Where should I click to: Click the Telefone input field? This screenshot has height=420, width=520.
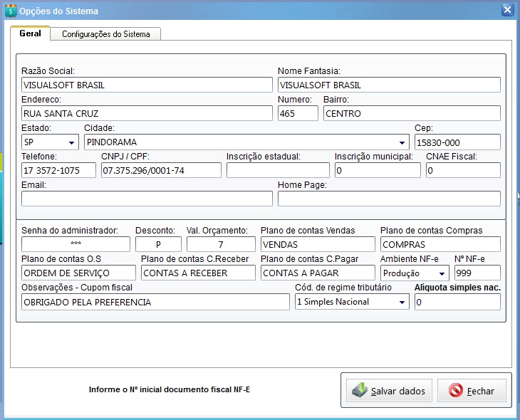tap(58, 170)
